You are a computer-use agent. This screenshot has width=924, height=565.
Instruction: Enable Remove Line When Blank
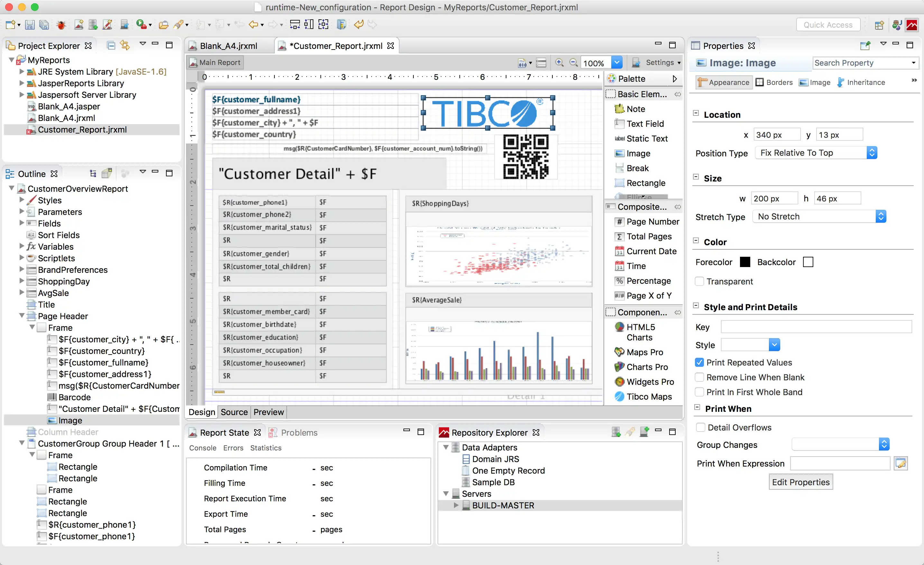tap(699, 377)
